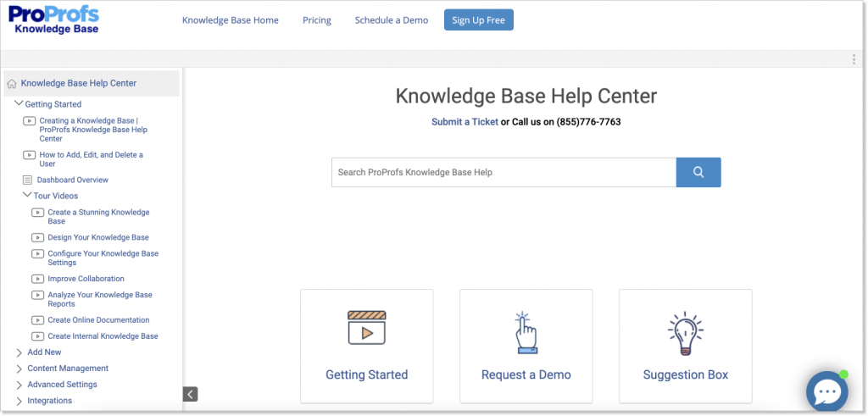Expand the Advanced Settings section
This screenshot has height=416, width=868.
click(x=19, y=385)
